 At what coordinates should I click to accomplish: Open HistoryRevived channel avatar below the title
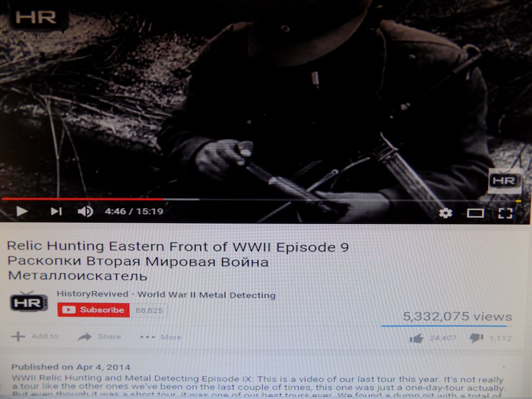tap(29, 302)
